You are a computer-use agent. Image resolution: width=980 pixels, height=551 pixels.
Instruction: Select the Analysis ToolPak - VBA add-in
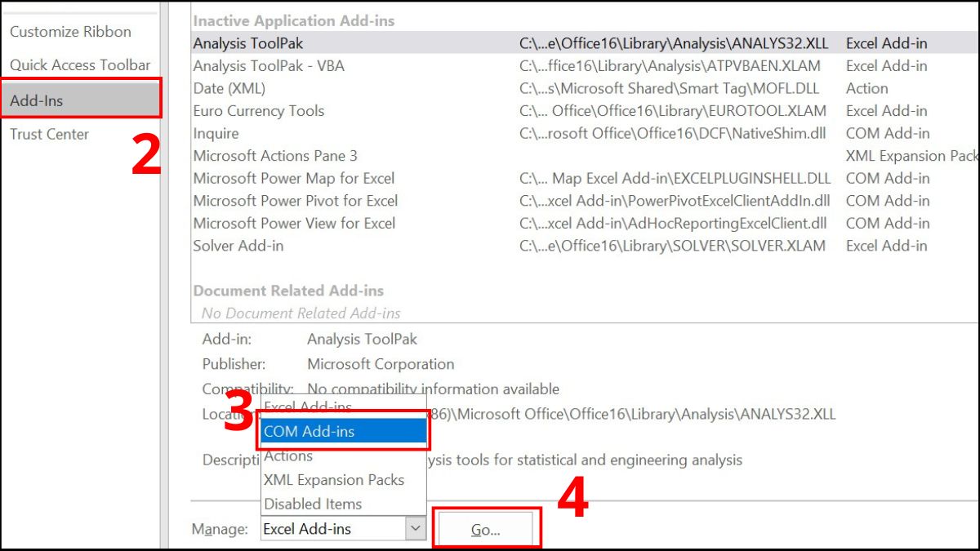[269, 65]
